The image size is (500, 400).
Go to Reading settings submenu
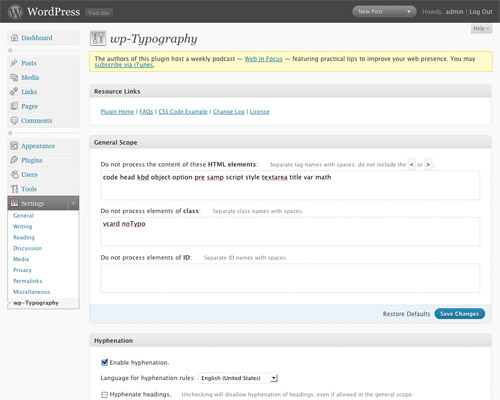click(24, 237)
